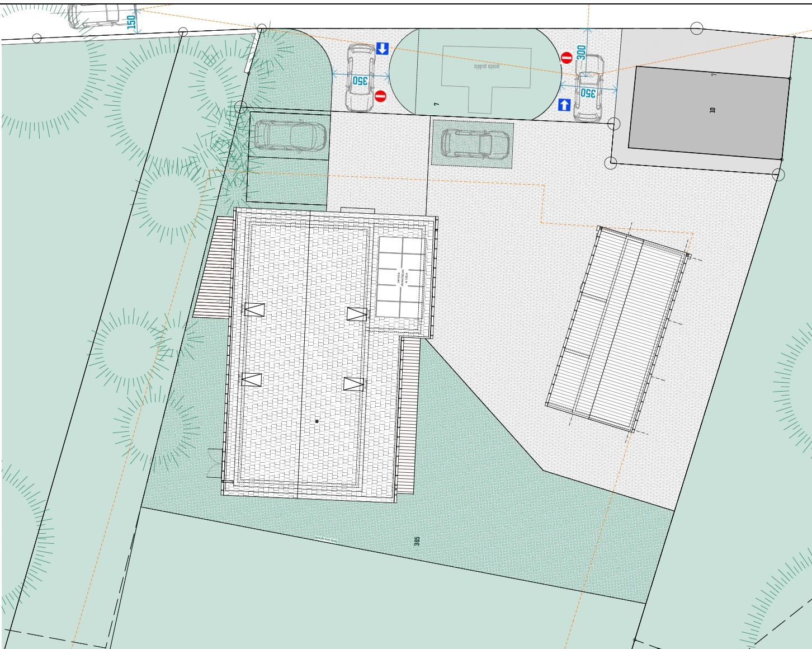The width and height of the screenshot is (812, 649).
Task: Select the upper-left roof window on the house
Action: point(254,309)
